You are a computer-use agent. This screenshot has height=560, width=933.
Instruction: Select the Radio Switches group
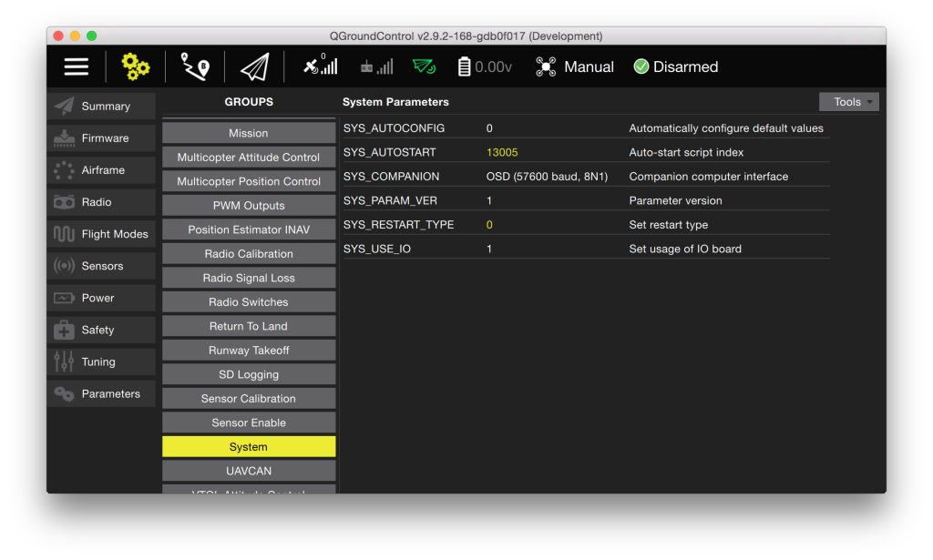point(249,302)
